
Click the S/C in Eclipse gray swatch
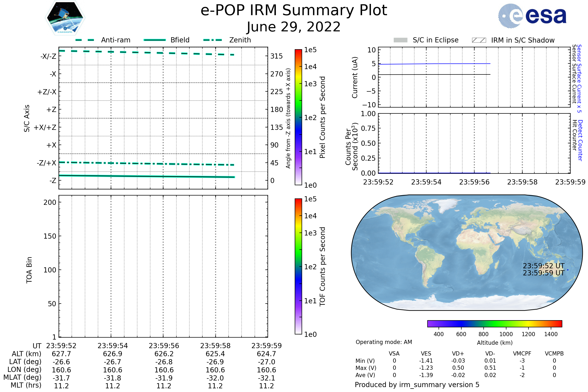tap(400, 40)
